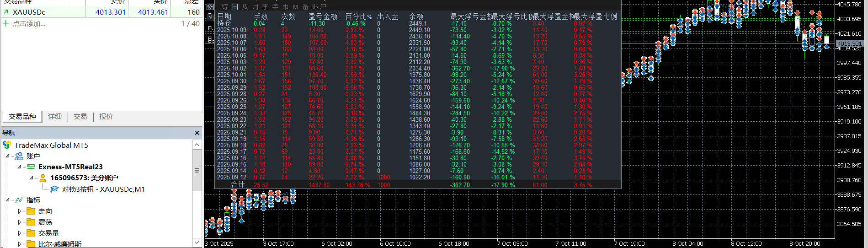The image size is (868, 248).
Task: Open the 详细 tab
Action: 55,117
